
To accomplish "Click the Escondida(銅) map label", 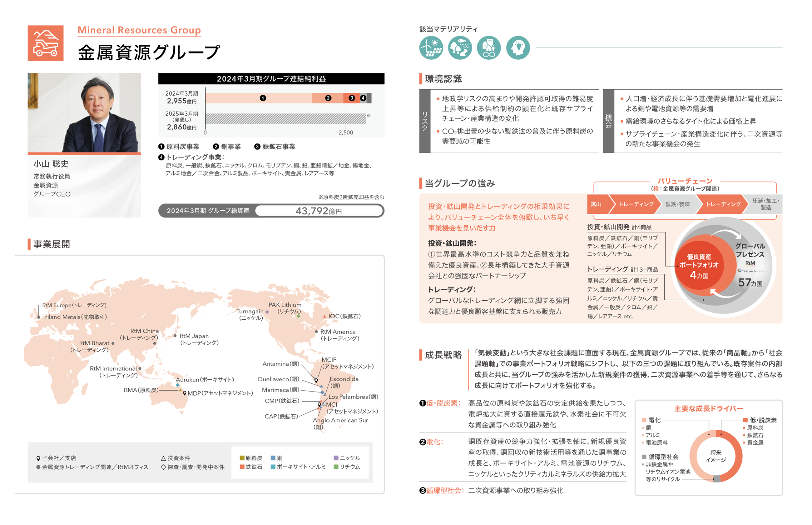I will tap(344, 382).
